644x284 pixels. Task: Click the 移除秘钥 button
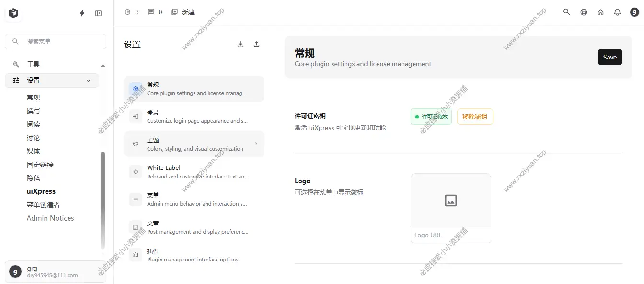[x=475, y=117]
